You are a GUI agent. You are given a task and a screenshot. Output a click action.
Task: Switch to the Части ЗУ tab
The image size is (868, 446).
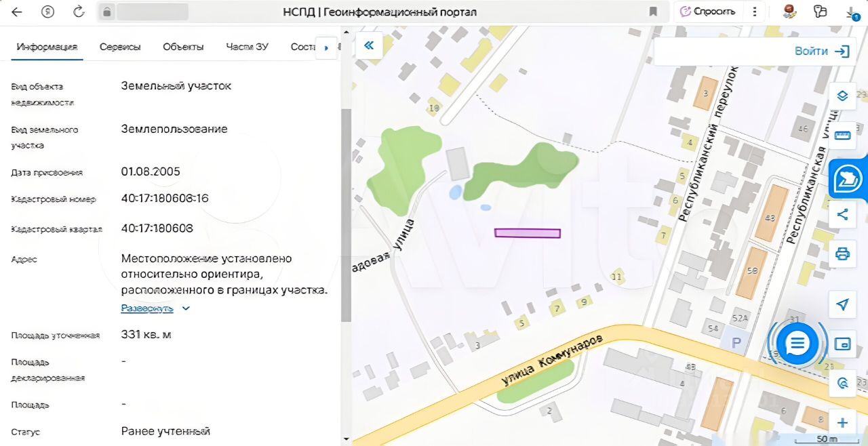coord(247,47)
